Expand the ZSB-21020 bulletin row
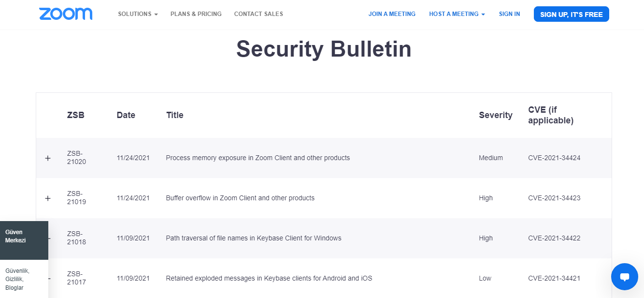 (x=48, y=158)
